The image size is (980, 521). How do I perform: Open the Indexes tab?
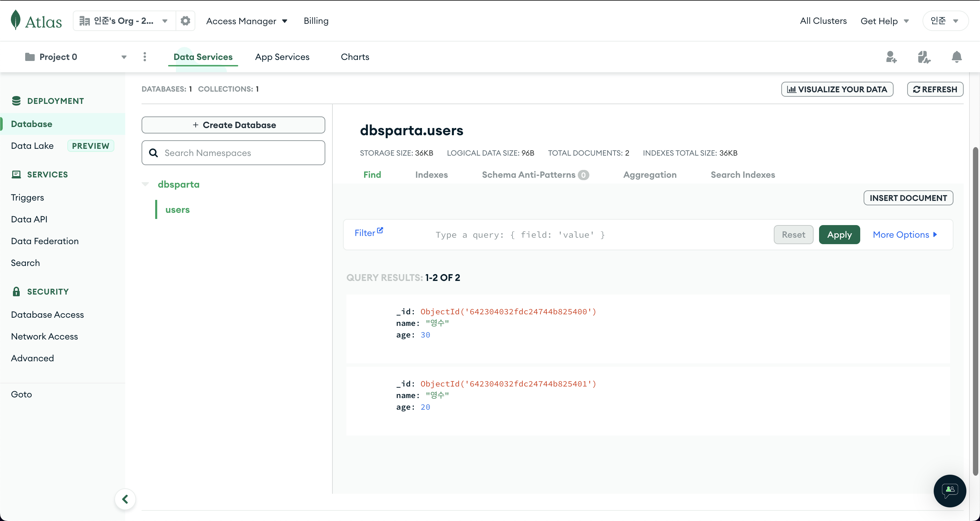click(x=431, y=174)
